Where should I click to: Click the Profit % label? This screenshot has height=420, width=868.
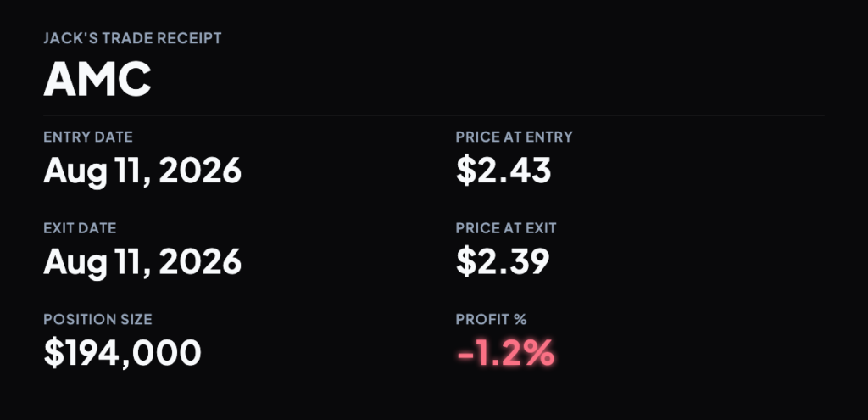point(491,320)
